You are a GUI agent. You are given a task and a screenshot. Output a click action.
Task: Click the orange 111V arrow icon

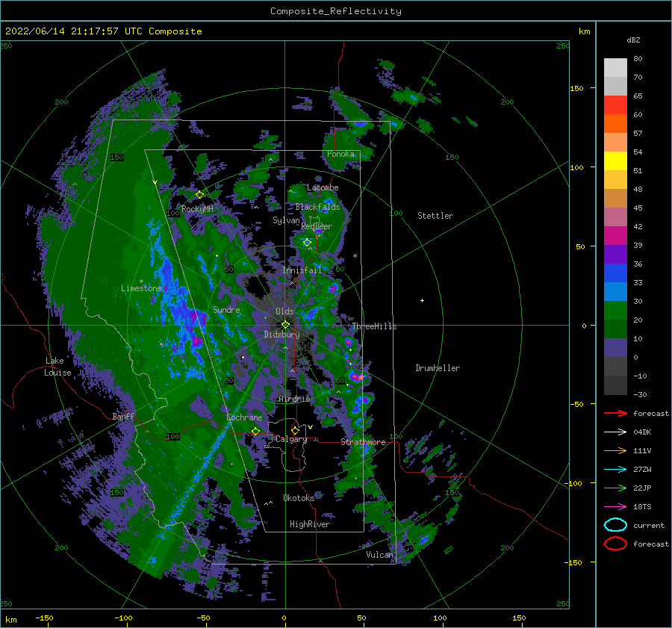pos(615,450)
